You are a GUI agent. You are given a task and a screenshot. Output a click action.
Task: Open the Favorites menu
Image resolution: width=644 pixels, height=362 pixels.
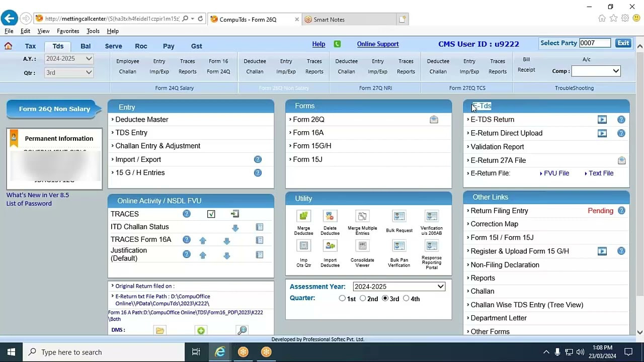(x=68, y=31)
